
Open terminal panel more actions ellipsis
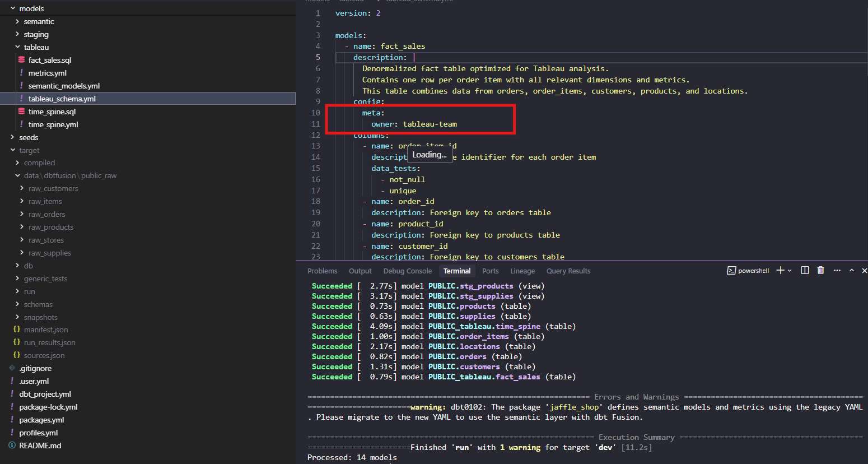tap(837, 271)
